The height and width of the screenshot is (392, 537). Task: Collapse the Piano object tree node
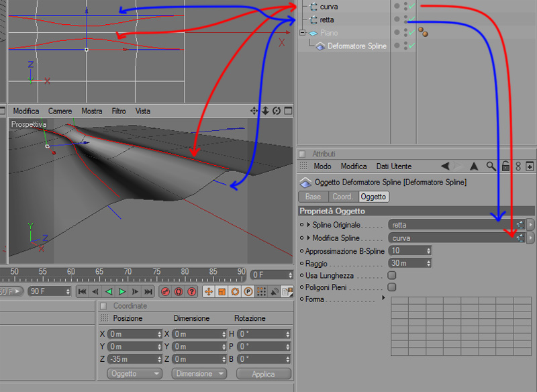tap(302, 32)
